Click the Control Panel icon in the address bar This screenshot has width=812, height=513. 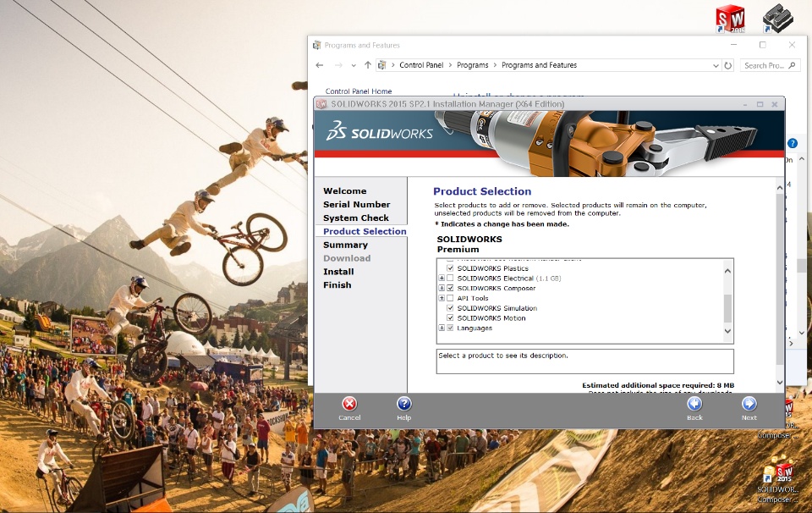tap(382, 65)
